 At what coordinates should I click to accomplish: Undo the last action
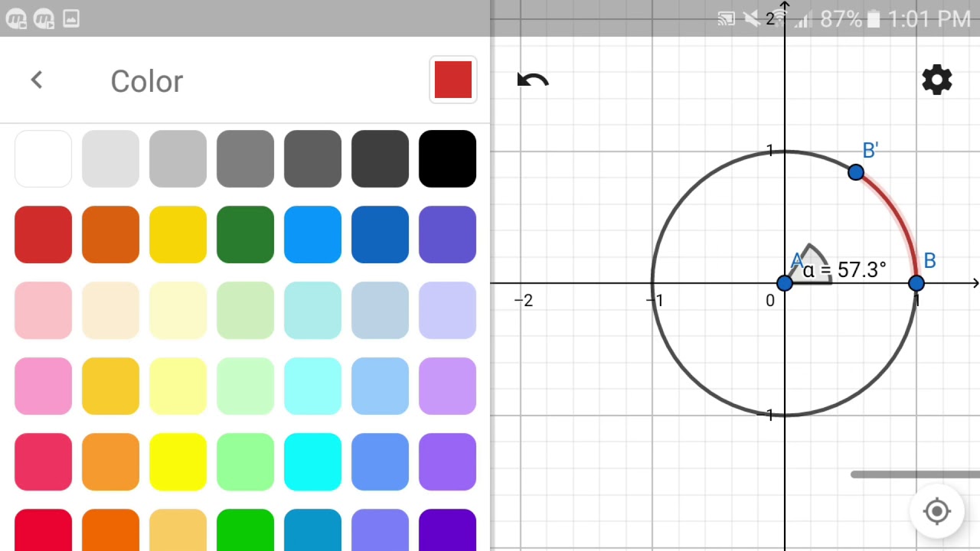533,80
